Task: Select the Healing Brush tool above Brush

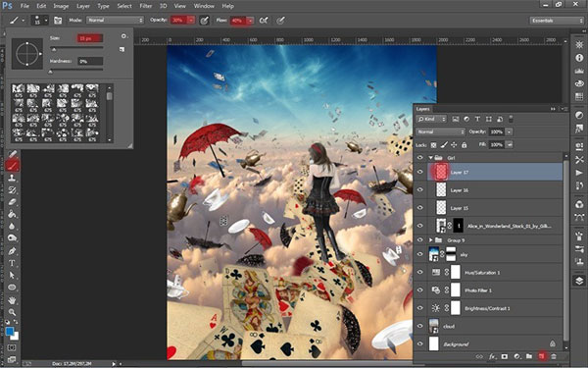Action: click(x=12, y=154)
